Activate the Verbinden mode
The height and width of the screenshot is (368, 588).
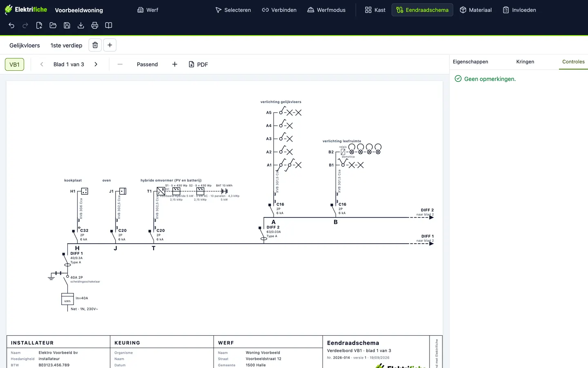pos(279,10)
